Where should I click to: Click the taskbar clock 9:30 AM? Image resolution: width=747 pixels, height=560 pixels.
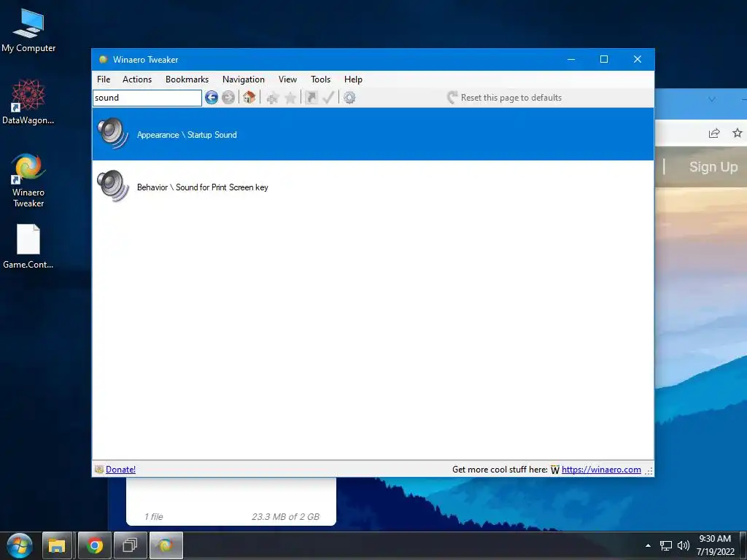[715, 545]
